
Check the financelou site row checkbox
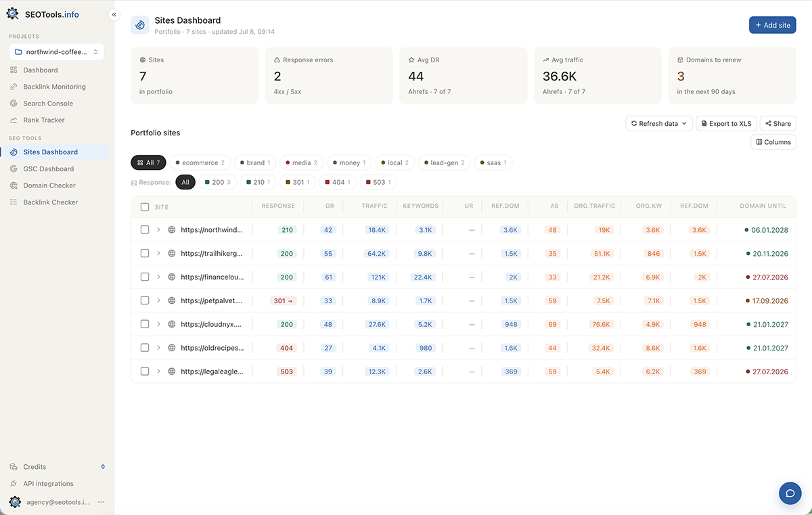tap(145, 277)
